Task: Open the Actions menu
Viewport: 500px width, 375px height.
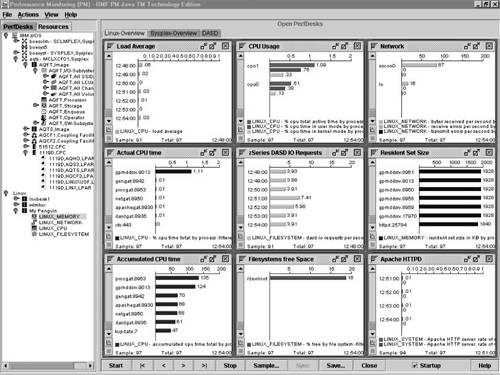Action: [x=28, y=15]
